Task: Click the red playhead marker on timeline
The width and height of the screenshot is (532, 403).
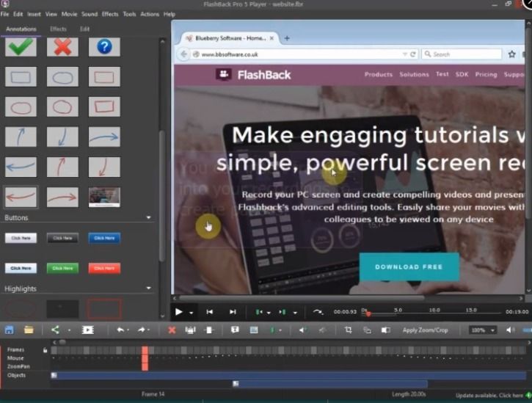Action: point(145,358)
